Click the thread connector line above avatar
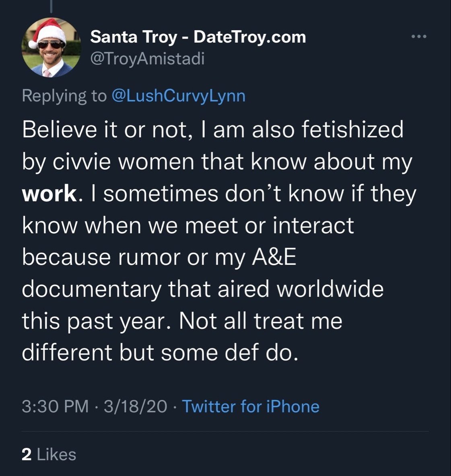The image size is (451, 476). coord(51,6)
